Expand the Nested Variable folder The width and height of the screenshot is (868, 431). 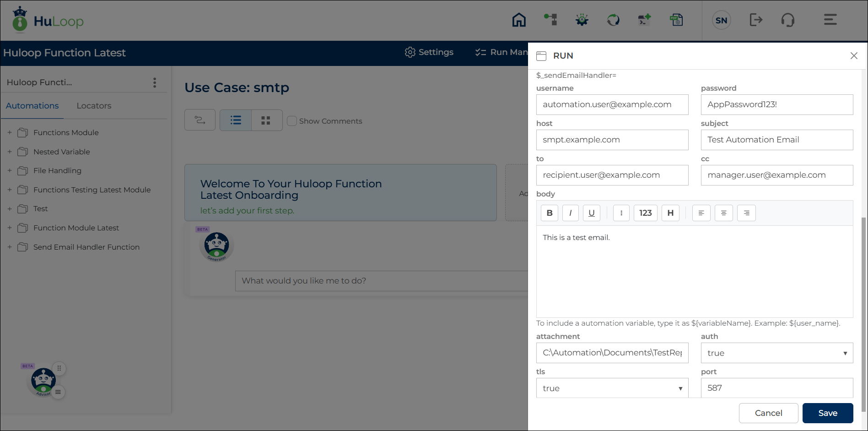[x=10, y=152]
